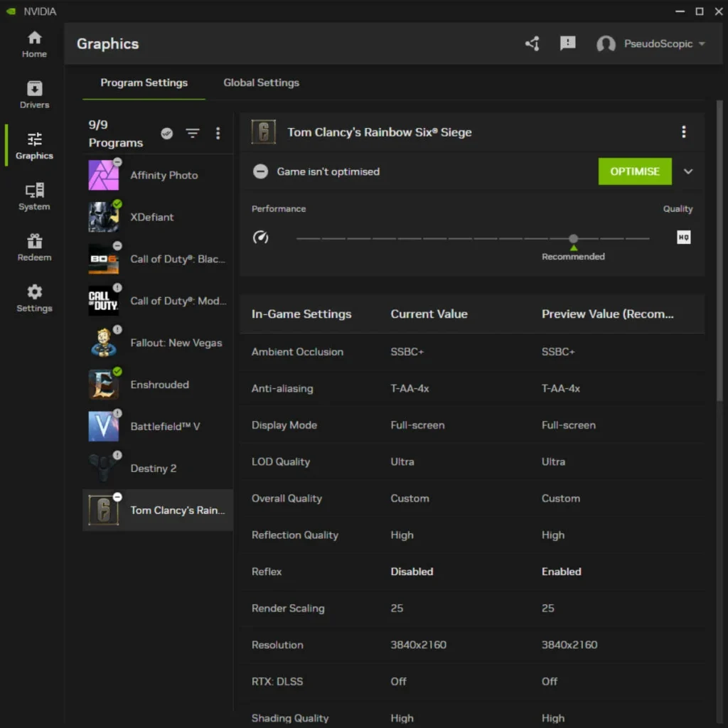728x728 pixels.
Task: Switch to Global Settings tab
Action: point(261,82)
